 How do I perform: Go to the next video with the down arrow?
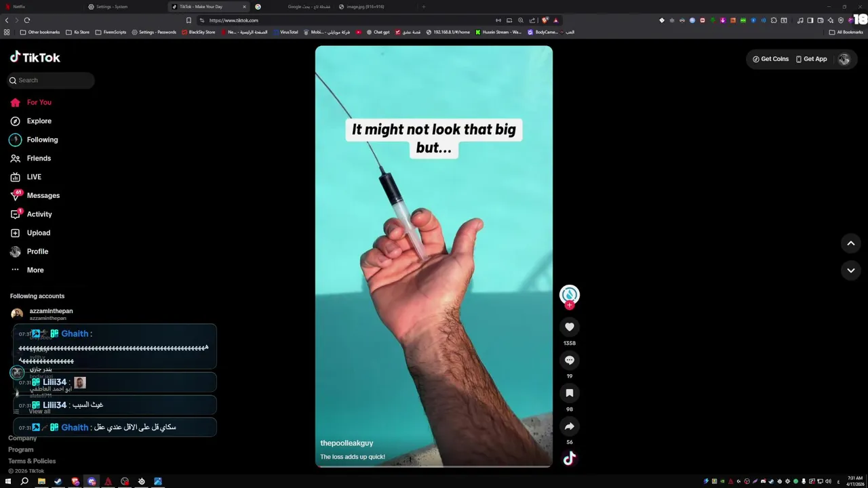851,270
